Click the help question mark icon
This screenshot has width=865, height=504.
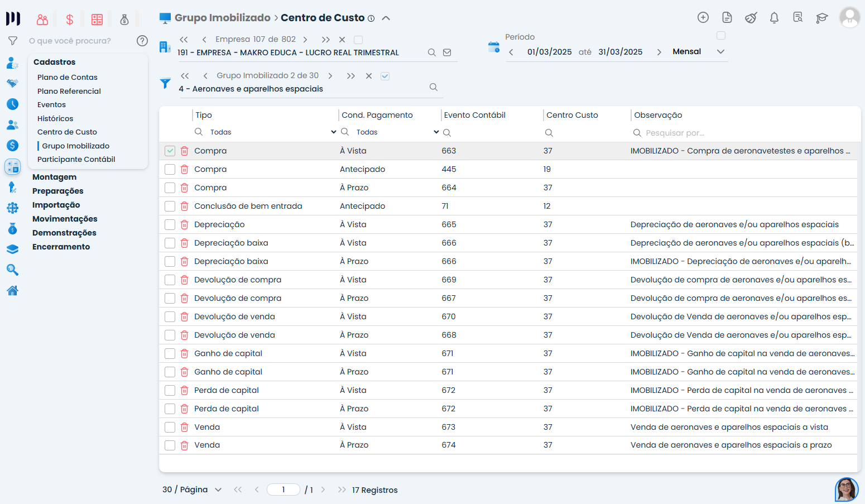coord(142,41)
